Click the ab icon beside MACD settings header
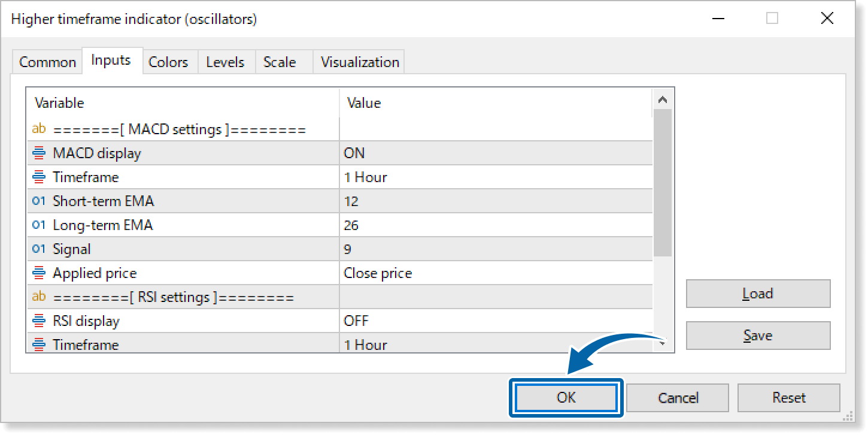Screen dimensions: 868x435 click(x=39, y=129)
